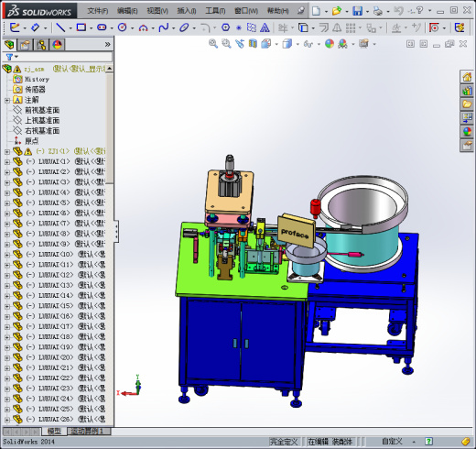The image size is (476, 449).
Task: Expand the 注解 tree node
Action: pyautogui.click(x=7, y=100)
